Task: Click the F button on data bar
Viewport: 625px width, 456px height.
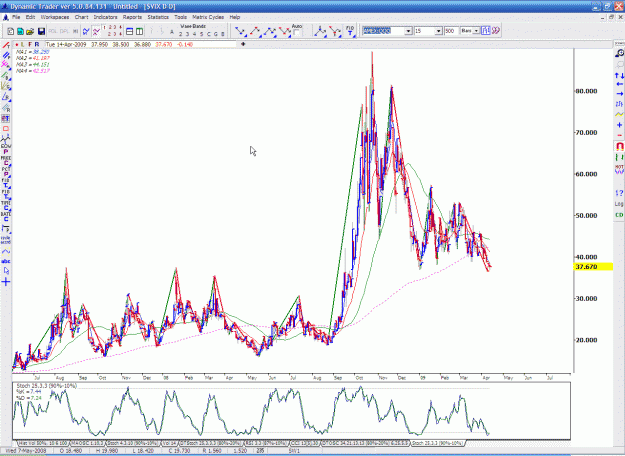Action: [x=30, y=44]
